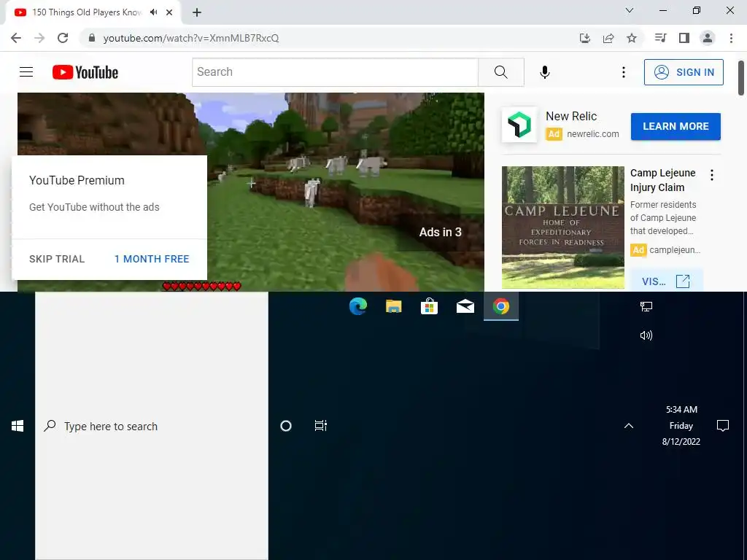Screen dimensions: 747x560
Task: Click the 'Type here to search' box
Action: point(152,426)
